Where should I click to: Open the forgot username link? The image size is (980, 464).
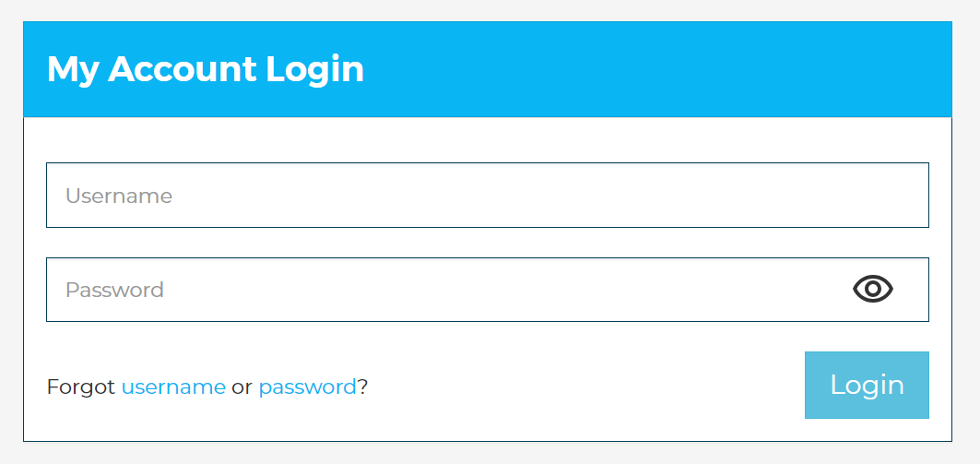coord(173,387)
